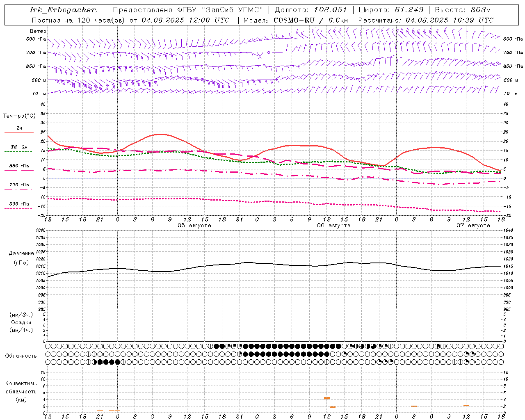Click the Td 2м legend label

19,147
